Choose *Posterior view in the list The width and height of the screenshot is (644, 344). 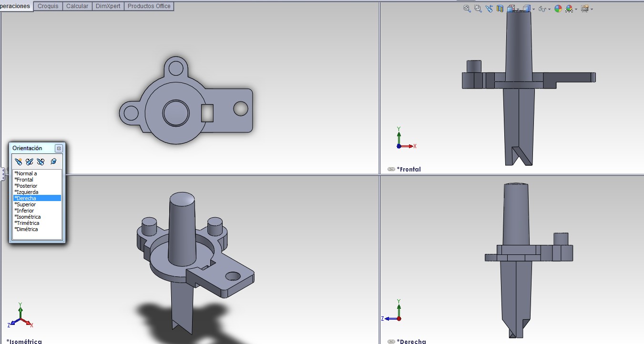coord(37,186)
